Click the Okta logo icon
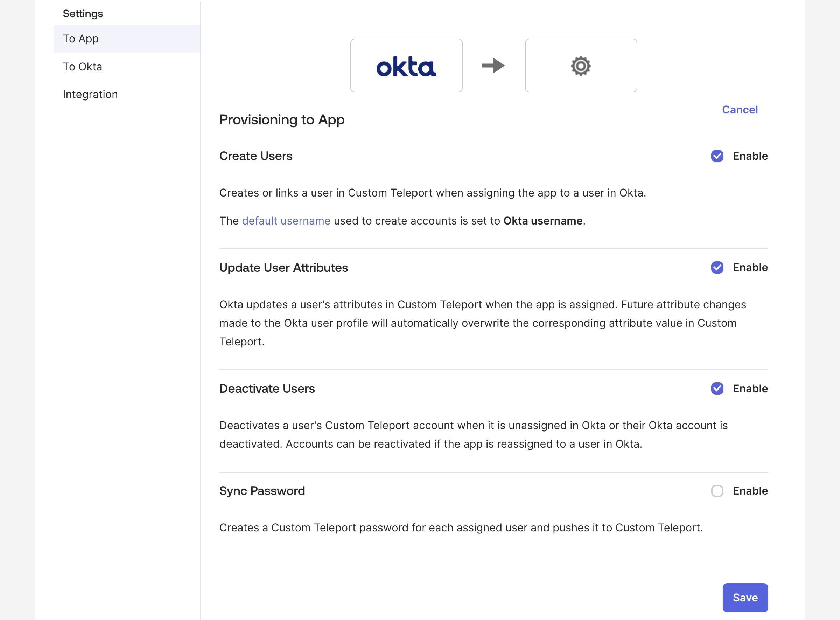 click(x=406, y=67)
